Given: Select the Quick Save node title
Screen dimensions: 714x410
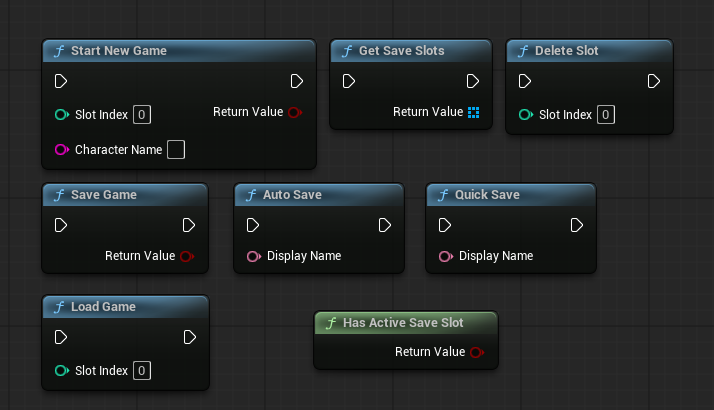Looking at the screenshot, I should click(487, 195).
